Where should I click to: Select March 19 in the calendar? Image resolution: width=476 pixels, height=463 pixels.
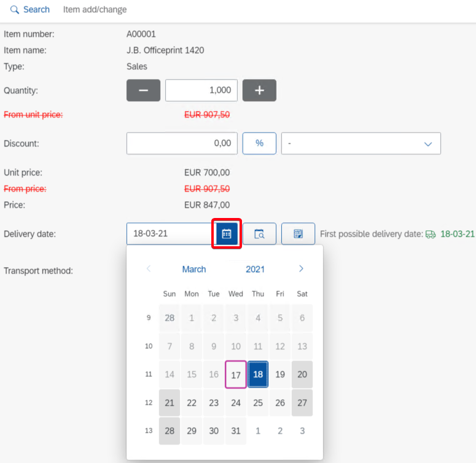[280, 375]
